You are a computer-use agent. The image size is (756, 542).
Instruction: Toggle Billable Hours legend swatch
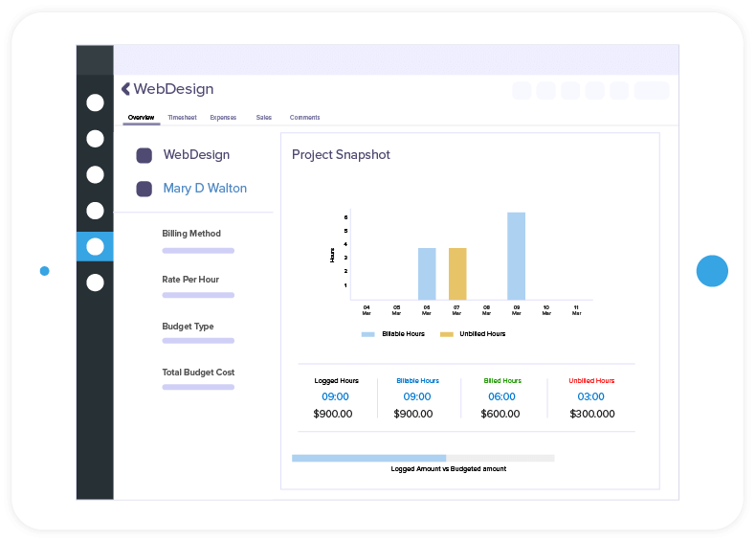point(367,334)
